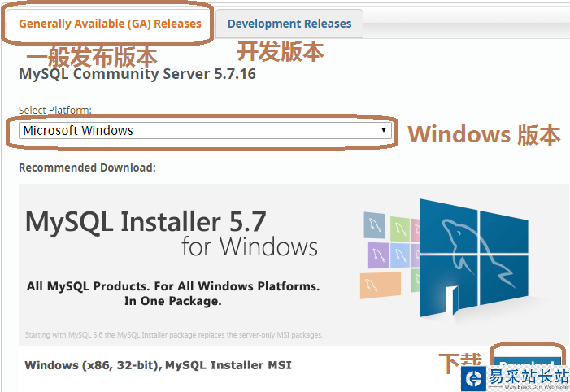Click the blue Download button
The image size is (570, 392).
[x=526, y=363]
